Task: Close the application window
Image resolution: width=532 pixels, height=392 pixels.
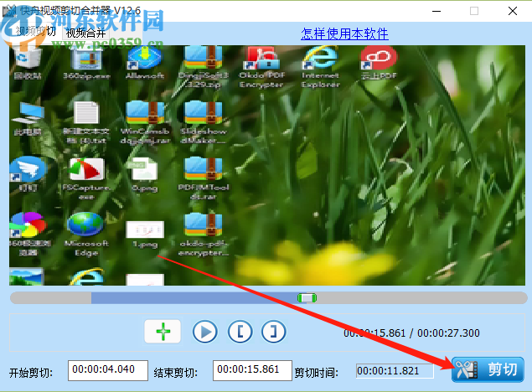Action: [513, 11]
